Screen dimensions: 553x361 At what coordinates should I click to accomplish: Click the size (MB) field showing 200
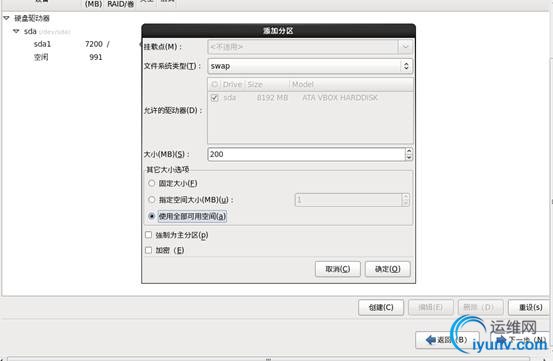[x=306, y=154]
